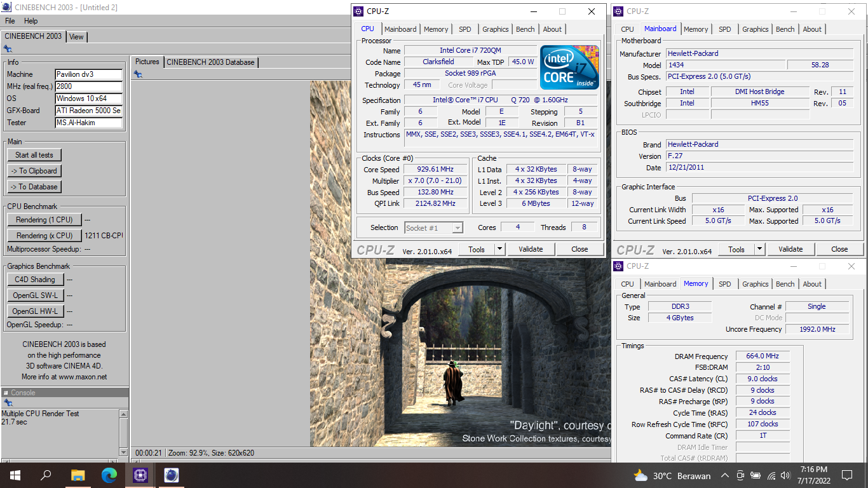Click the Console panel header icon
This screenshot has width=868, height=488.
[6, 393]
